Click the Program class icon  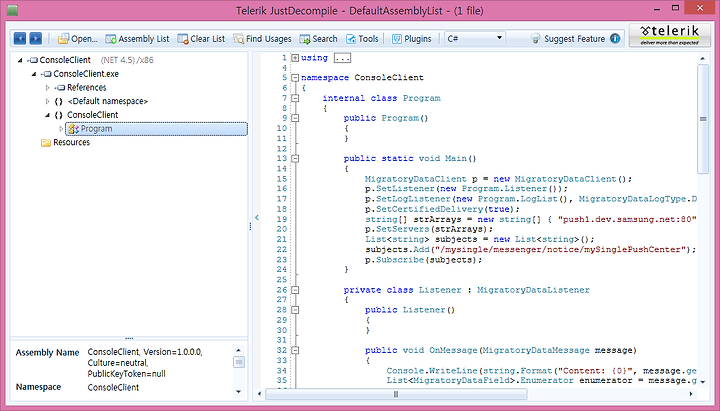pyautogui.click(x=73, y=129)
